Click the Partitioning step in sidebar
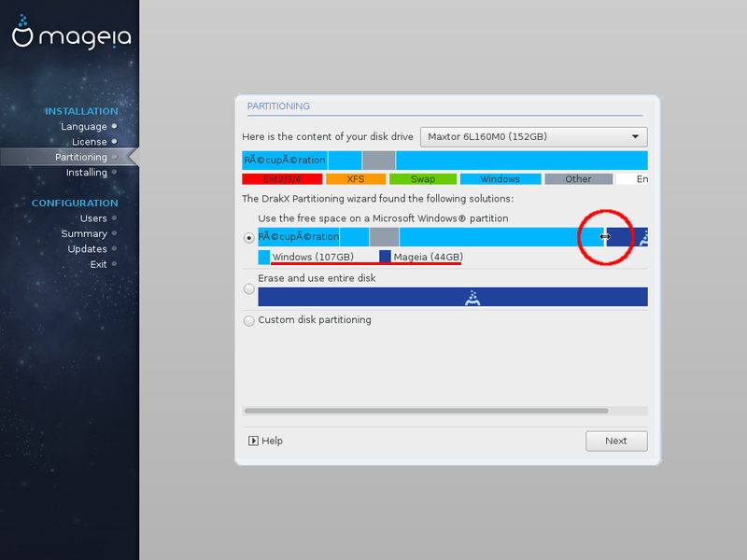 pos(81,157)
